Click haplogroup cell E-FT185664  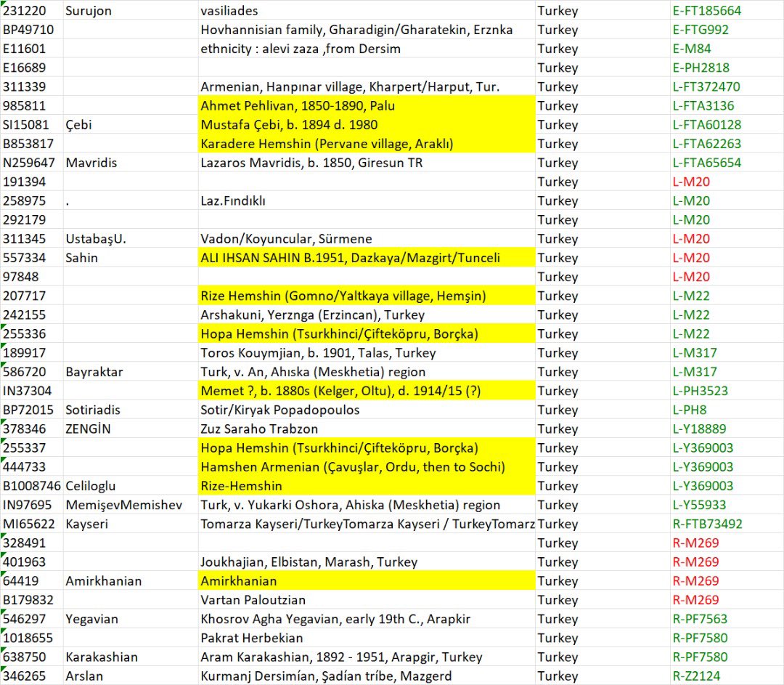727,10
